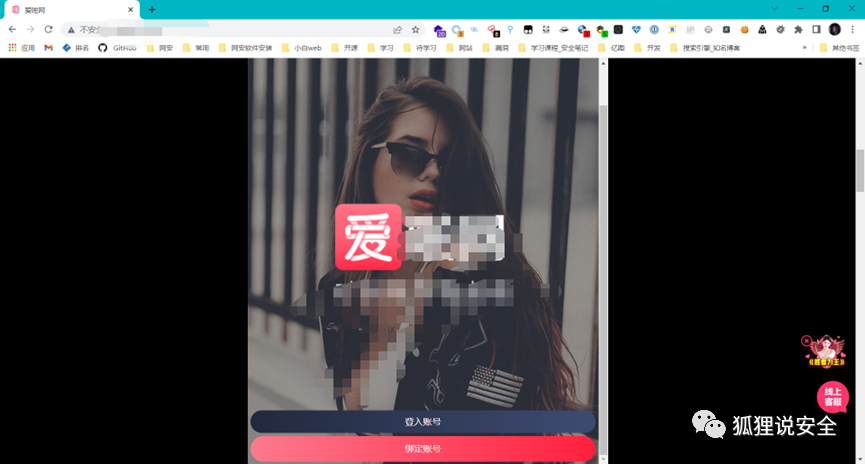
Task: Expand the 待学习 bookmark folder
Action: click(x=420, y=48)
